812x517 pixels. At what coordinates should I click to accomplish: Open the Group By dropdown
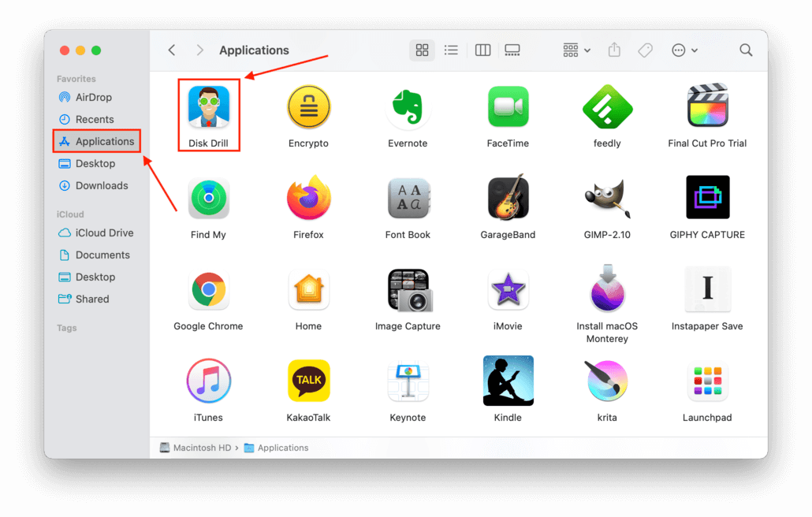pyautogui.click(x=576, y=50)
